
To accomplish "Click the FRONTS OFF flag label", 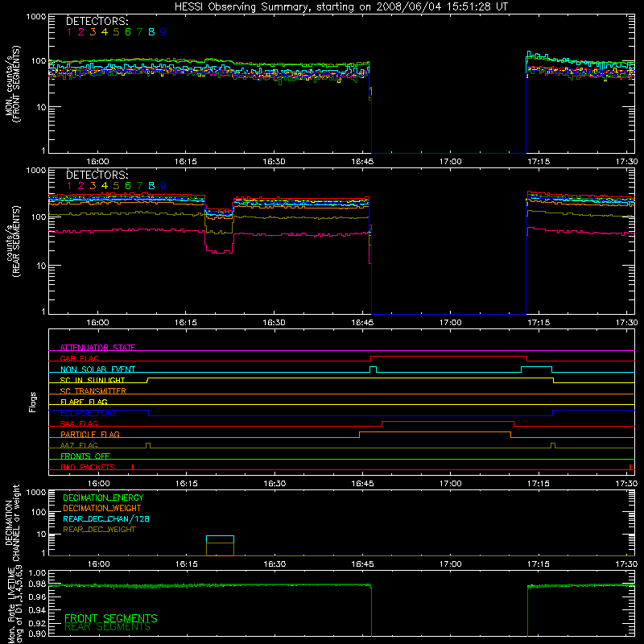I will pos(85,456).
